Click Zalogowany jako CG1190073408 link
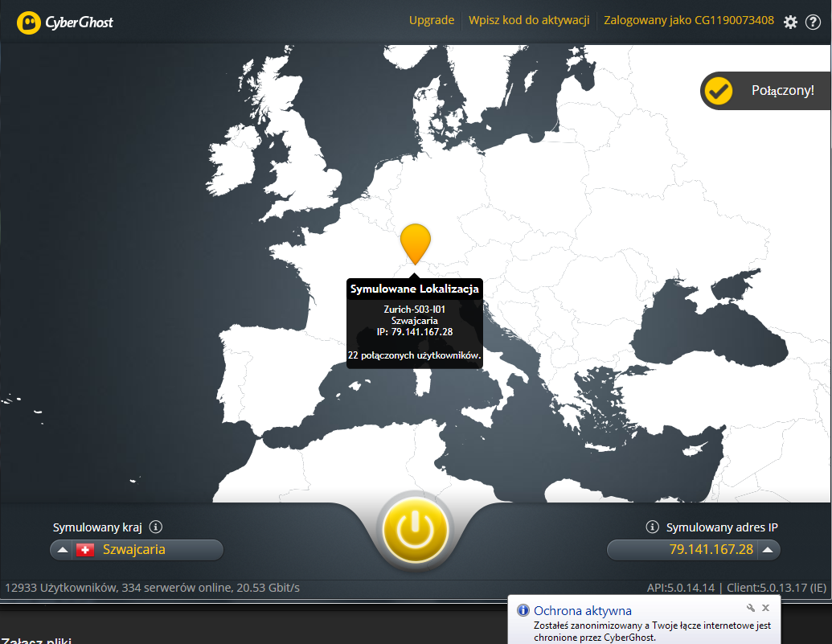Viewport: 832px width, 644px height. tap(689, 20)
